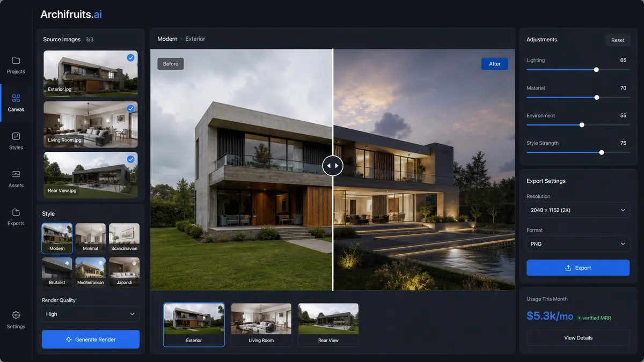The height and width of the screenshot is (362, 644).
Task: Select the Japandi style thumbnail
Action: [124, 272]
